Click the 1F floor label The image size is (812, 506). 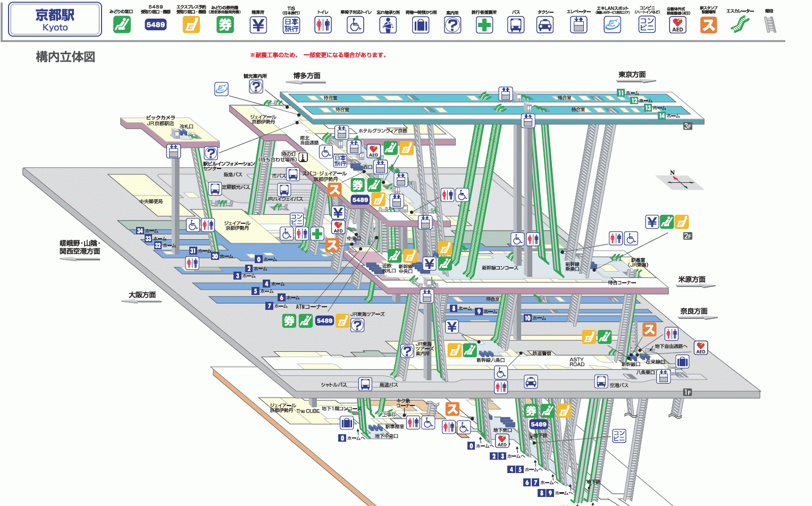(688, 392)
